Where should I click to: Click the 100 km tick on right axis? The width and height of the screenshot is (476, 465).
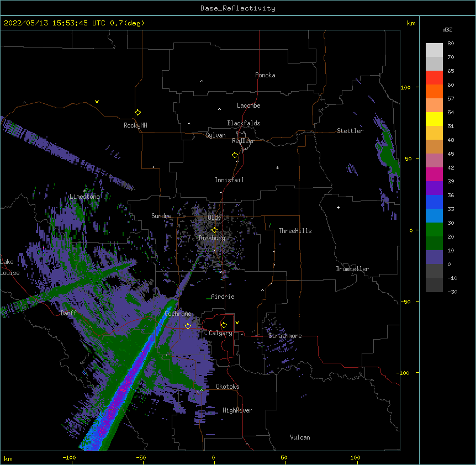(405, 87)
